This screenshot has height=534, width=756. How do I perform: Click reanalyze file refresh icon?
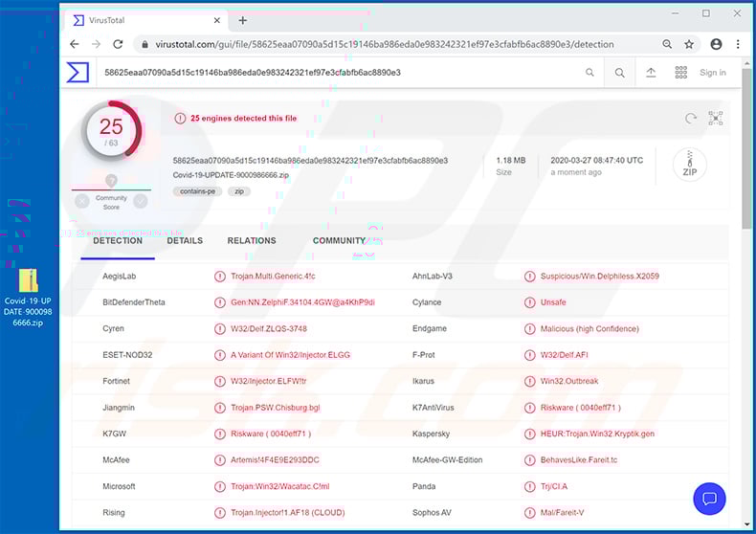click(690, 118)
